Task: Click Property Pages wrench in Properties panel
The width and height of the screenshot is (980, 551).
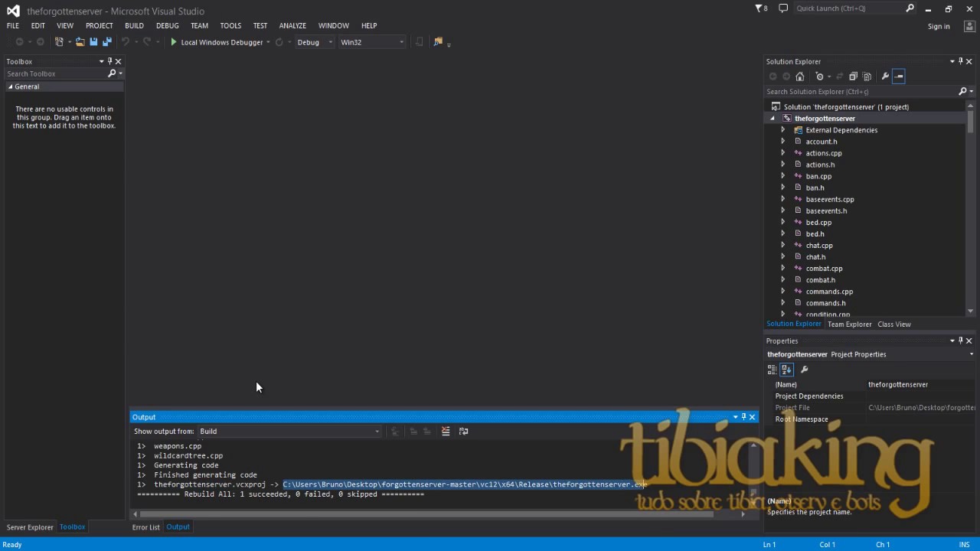Action: (805, 370)
